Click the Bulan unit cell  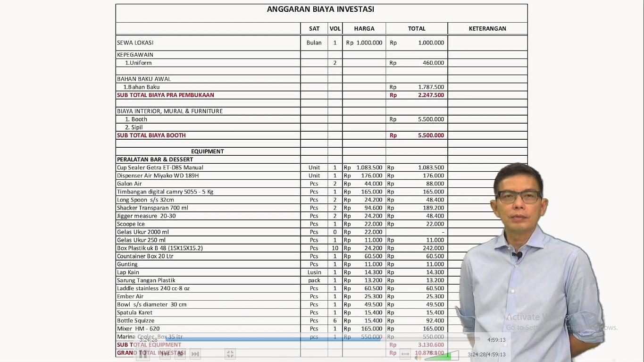[x=314, y=42]
